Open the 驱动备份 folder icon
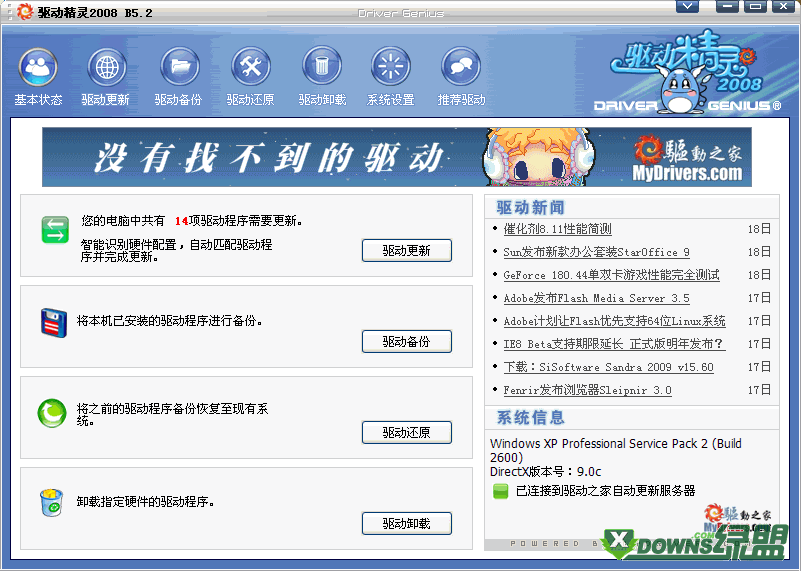This screenshot has width=801, height=571. (x=179, y=67)
